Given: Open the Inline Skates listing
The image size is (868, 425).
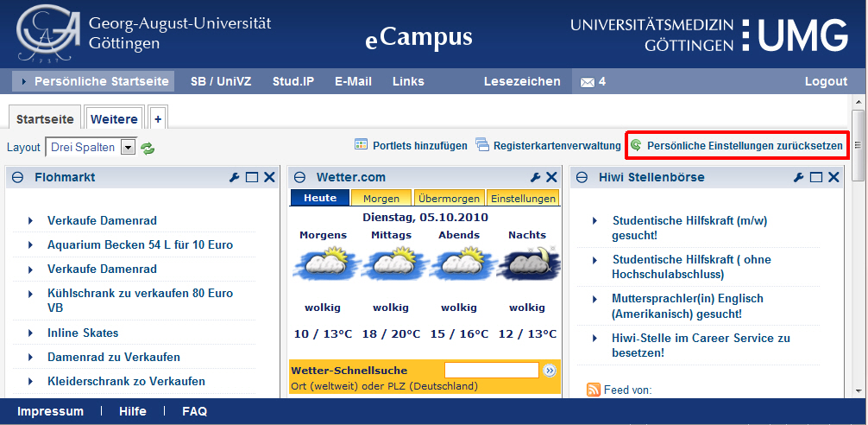Looking at the screenshot, I should pos(83,333).
